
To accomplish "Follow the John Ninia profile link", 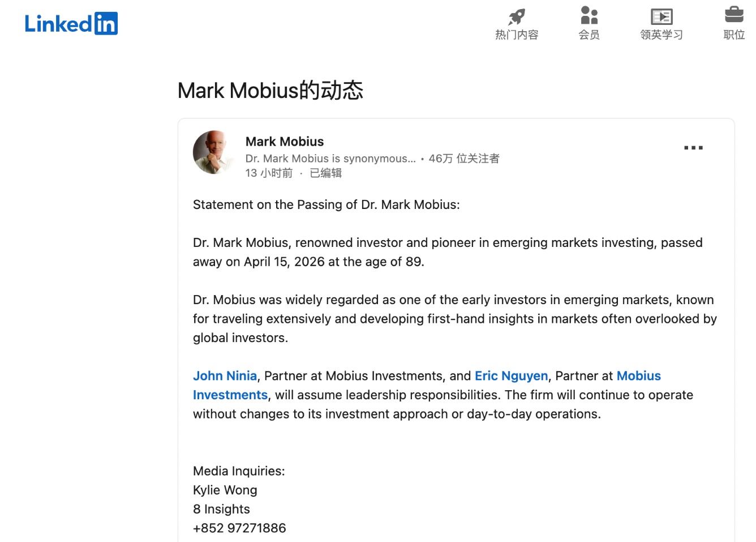I will 225,376.
